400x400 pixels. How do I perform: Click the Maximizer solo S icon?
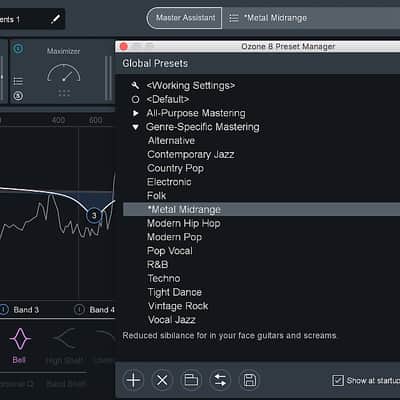[18, 96]
